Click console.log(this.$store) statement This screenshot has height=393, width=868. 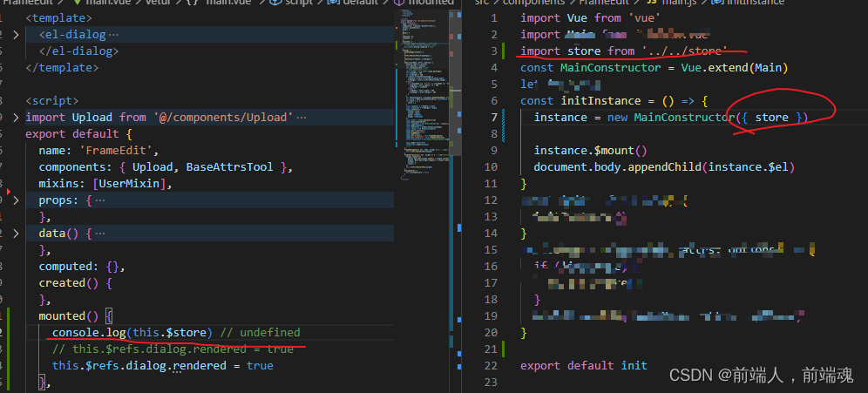[x=132, y=333]
